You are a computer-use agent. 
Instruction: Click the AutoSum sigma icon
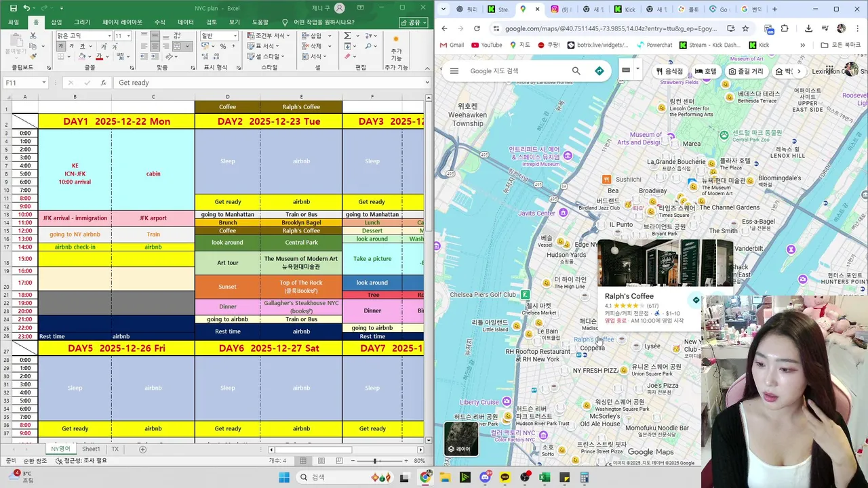pos(347,36)
